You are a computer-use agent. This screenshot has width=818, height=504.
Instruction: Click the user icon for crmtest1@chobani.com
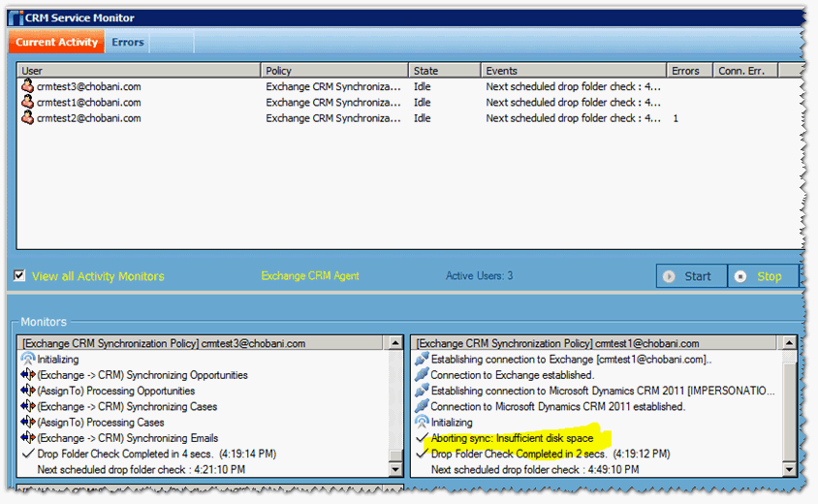28,102
